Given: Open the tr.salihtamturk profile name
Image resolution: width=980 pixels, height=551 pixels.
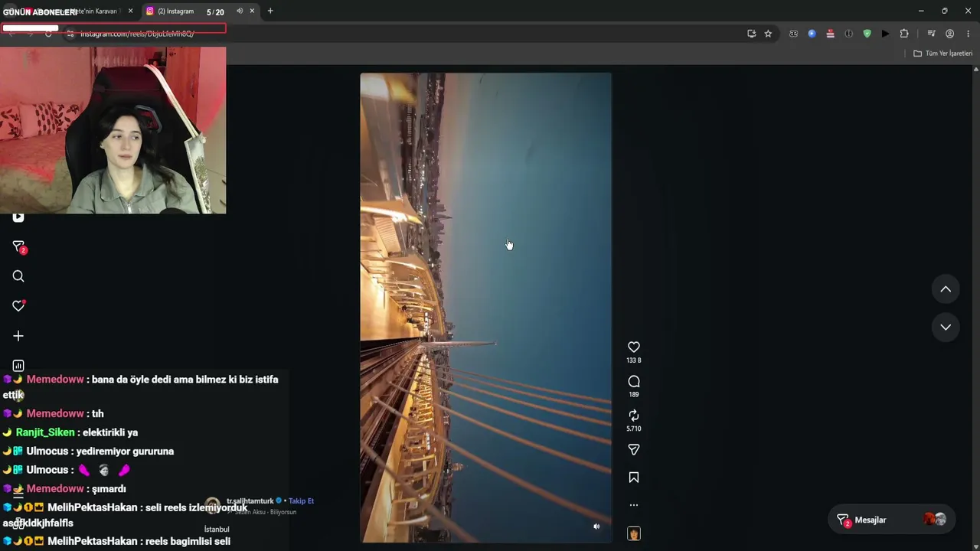Looking at the screenshot, I should 250,501.
